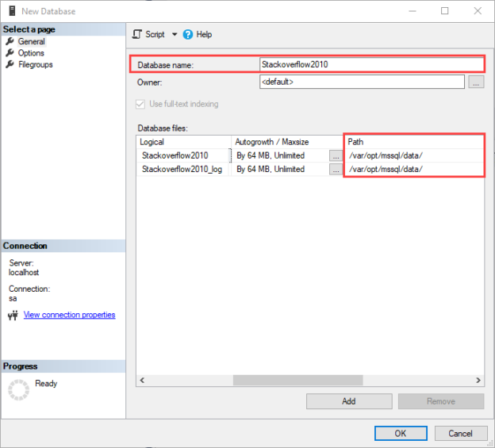
Task: Open autogrowth settings for Stackoverflow2010 data file
Action: [336, 155]
